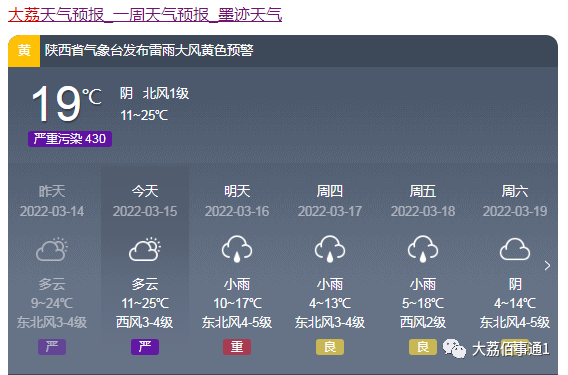Click today's partly cloudy weather icon
This screenshot has width=568, height=375.
click(x=145, y=249)
